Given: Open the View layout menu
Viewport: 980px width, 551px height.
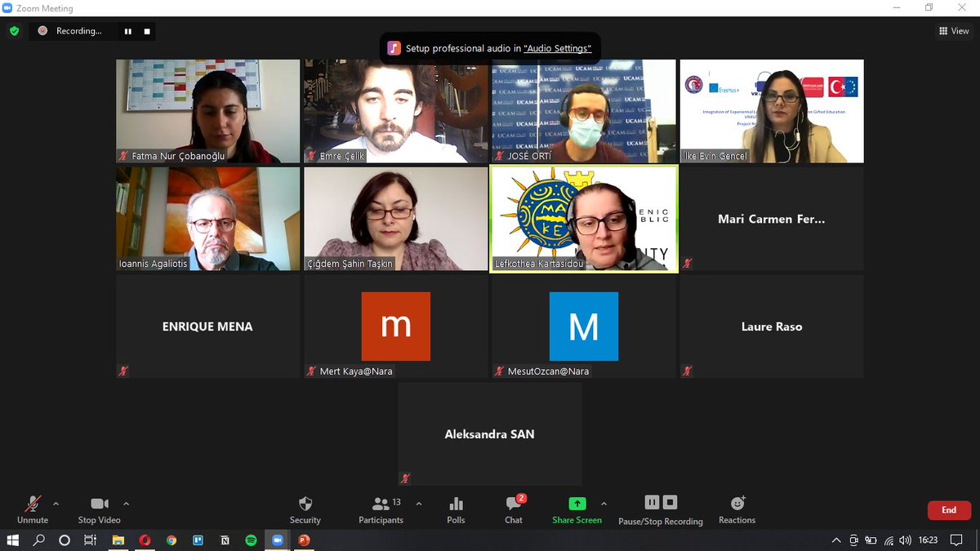Looking at the screenshot, I should (954, 31).
